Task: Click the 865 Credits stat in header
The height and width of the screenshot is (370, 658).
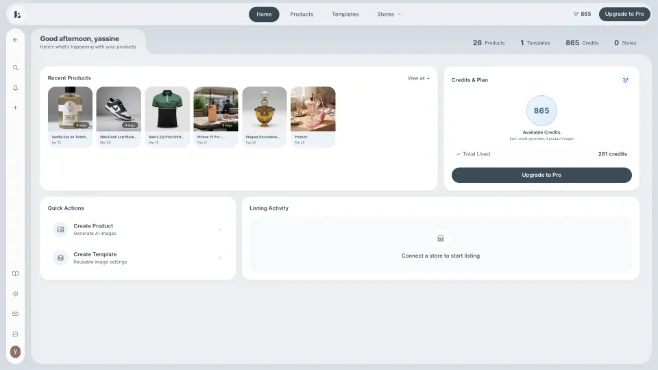Action: point(582,43)
